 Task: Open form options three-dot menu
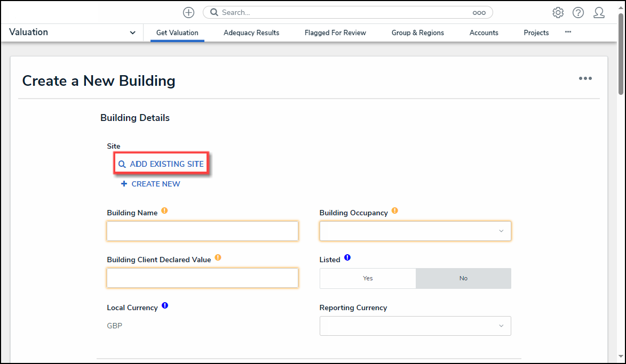(x=585, y=78)
